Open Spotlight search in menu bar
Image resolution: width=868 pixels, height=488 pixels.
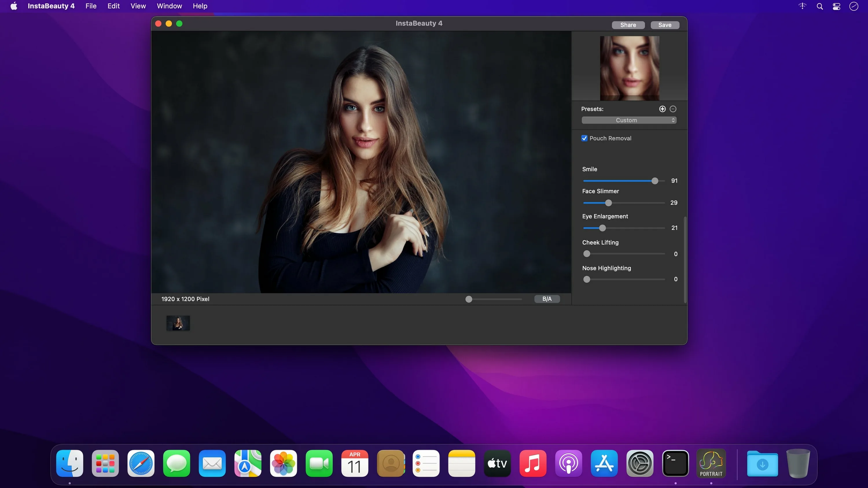pos(819,6)
